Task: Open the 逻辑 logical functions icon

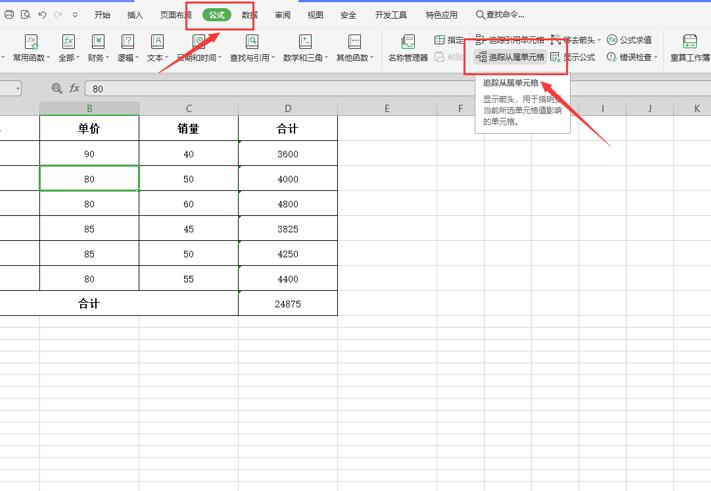Action: [x=128, y=42]
